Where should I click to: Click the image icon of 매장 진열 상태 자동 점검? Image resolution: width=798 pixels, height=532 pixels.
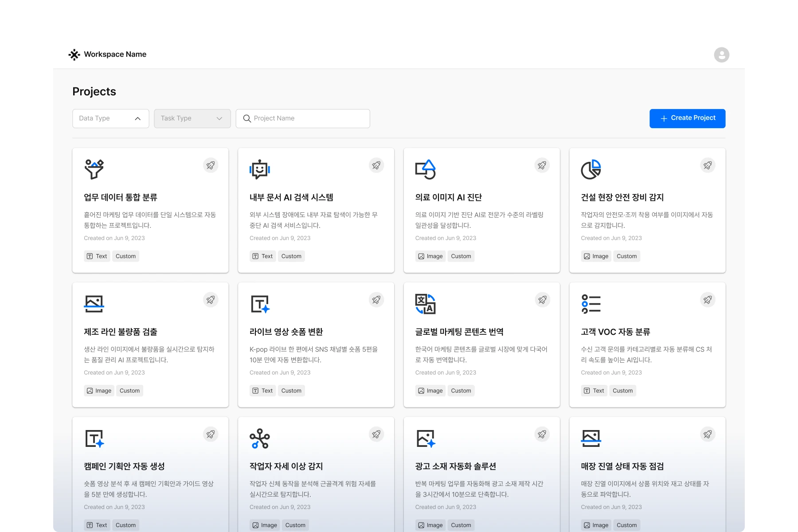pyautogui.click(x=591, y=438)
